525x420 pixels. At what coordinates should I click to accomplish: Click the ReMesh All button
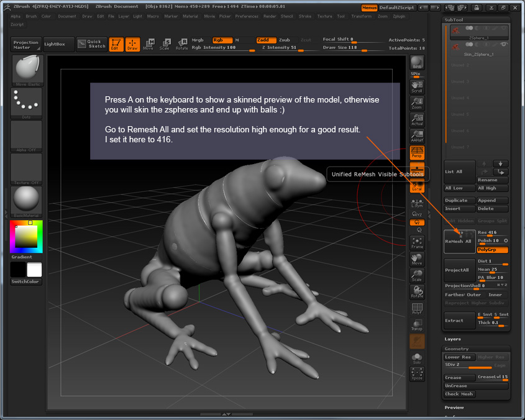[459, 241]
